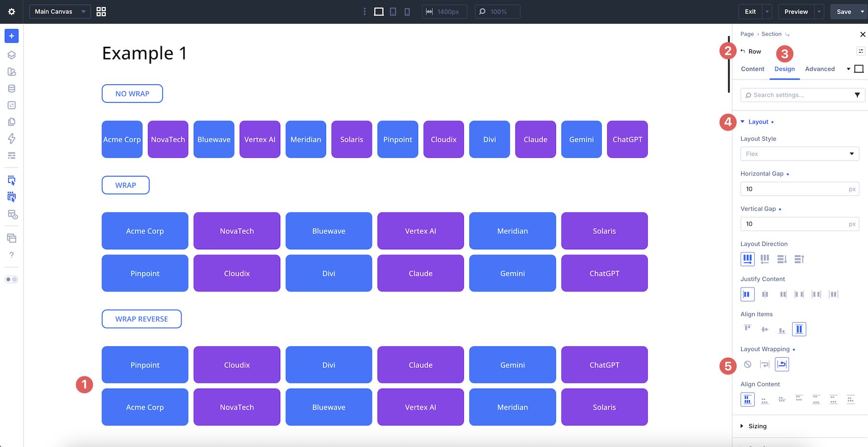Screen dimensions: 868x447
Task: Click the WRAP button on canvas
Action: pos(125,185)
